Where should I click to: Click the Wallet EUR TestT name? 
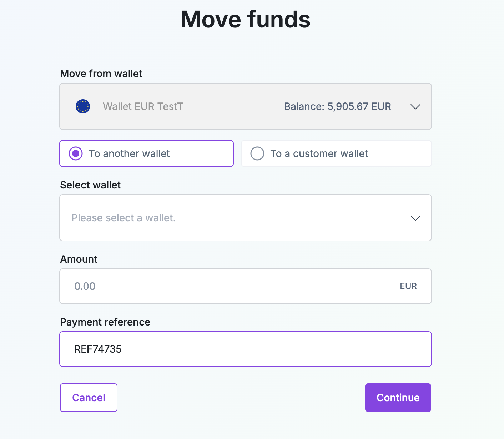(143, 106)
